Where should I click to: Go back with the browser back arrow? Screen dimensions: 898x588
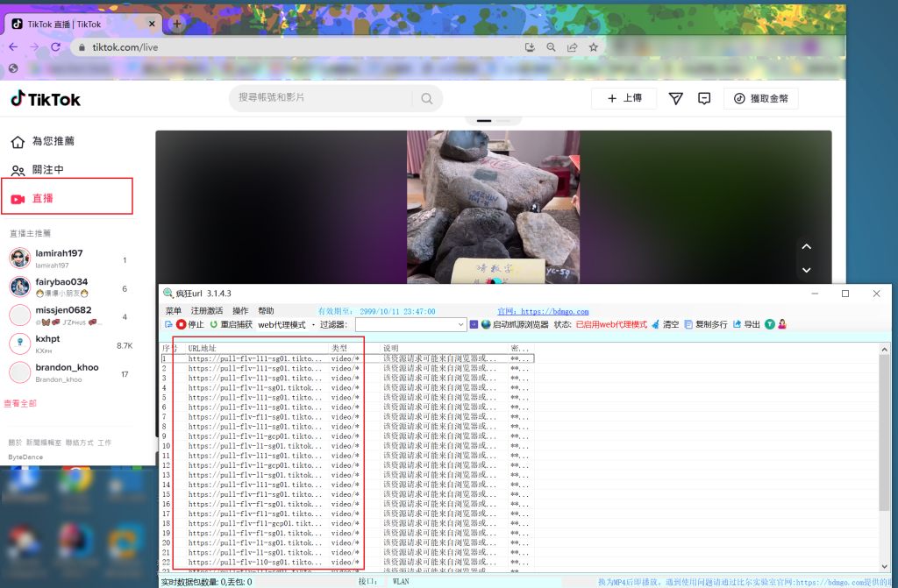coord(14,47)
